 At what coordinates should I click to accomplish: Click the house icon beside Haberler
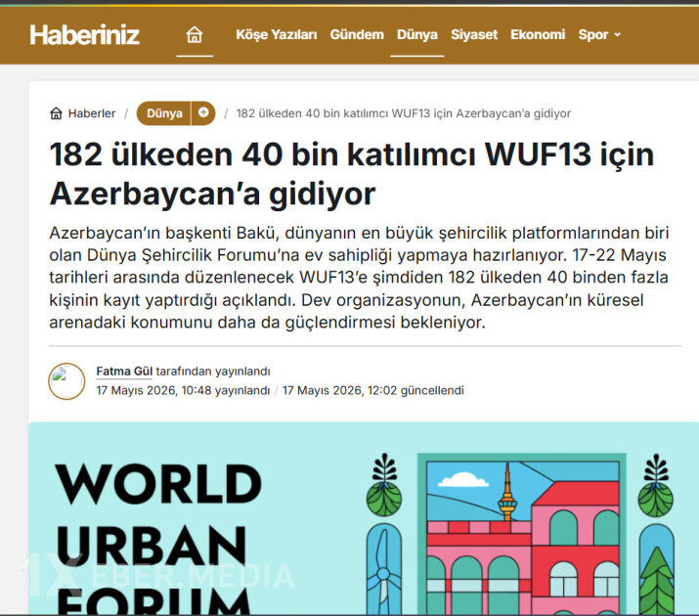pos(56,113)
